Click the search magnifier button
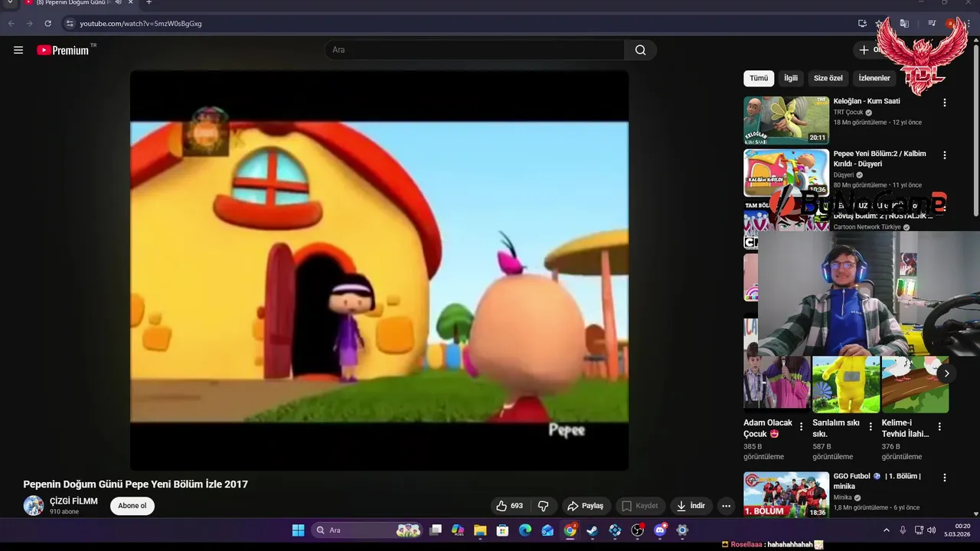 [640, 50]
